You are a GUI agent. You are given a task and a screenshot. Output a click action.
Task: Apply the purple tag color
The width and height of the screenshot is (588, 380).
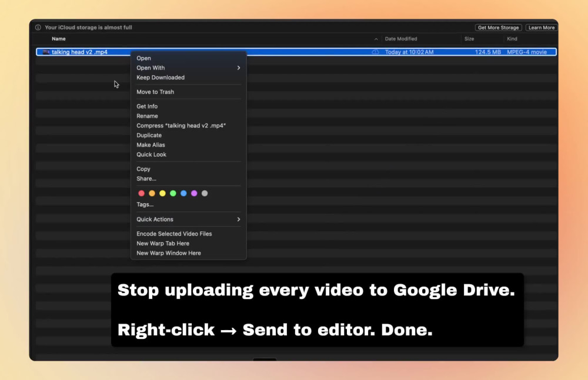coord(194,193)
